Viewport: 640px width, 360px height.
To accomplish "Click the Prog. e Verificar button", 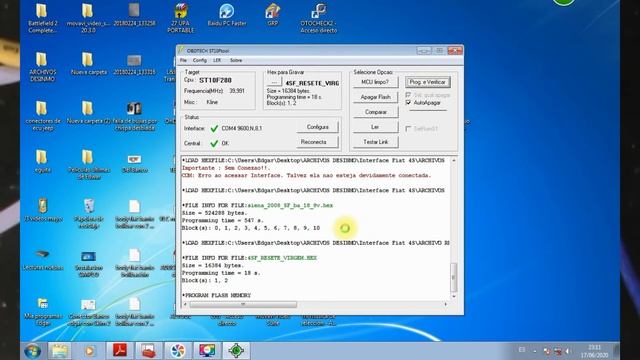I will 428,82.
